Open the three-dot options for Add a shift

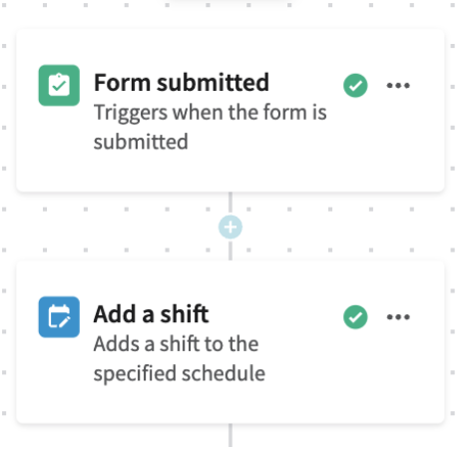point(398,317)
